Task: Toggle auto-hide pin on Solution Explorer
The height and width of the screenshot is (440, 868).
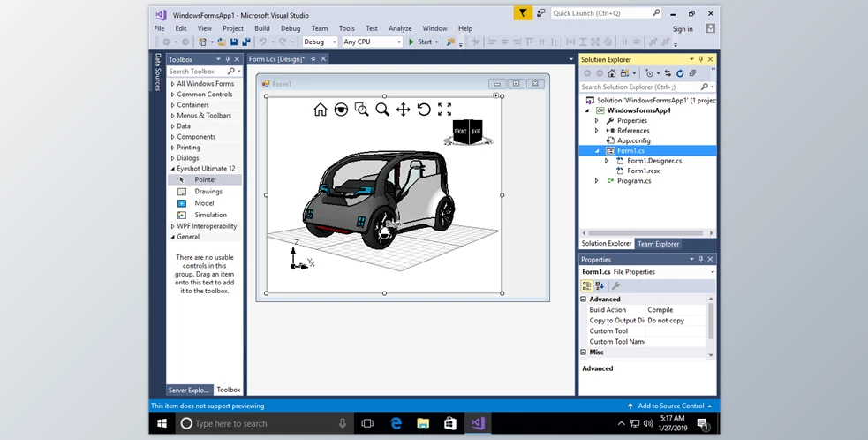Action: click(x=701, y=60)
